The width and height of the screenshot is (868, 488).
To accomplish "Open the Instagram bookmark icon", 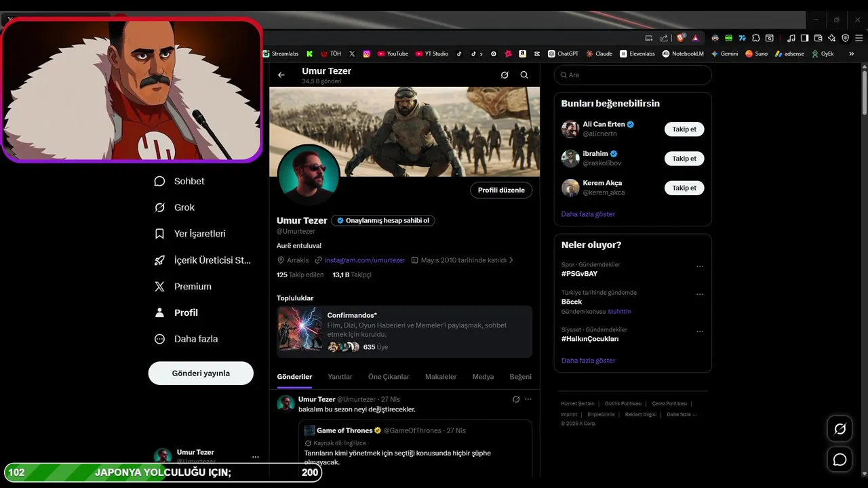I will point(367,54).
